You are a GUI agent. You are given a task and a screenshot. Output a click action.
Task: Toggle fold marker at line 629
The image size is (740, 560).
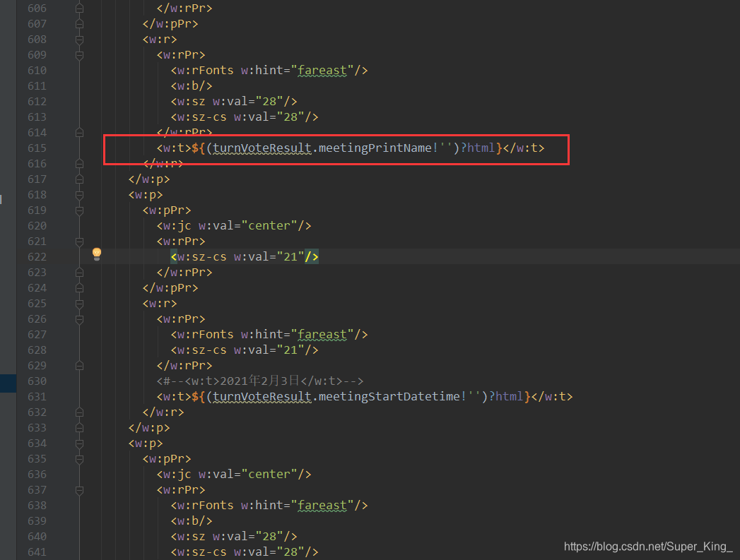tap(79, 367)
